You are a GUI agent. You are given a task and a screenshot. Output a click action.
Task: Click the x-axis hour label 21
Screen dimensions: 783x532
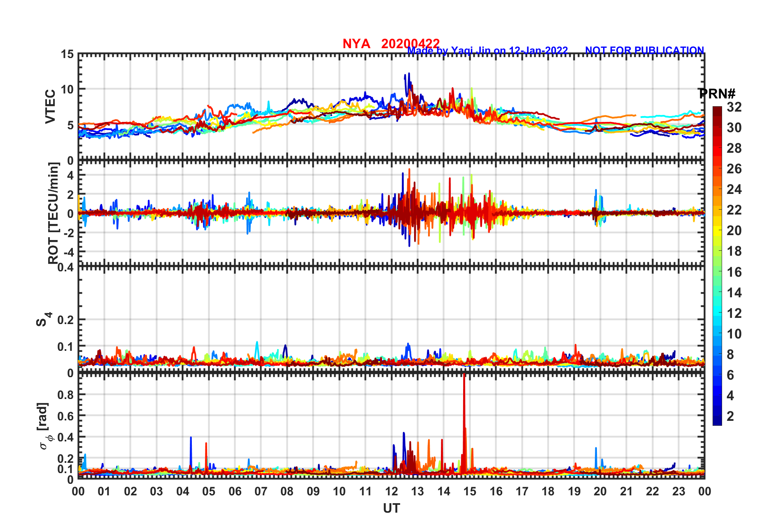tap(627, 491)
